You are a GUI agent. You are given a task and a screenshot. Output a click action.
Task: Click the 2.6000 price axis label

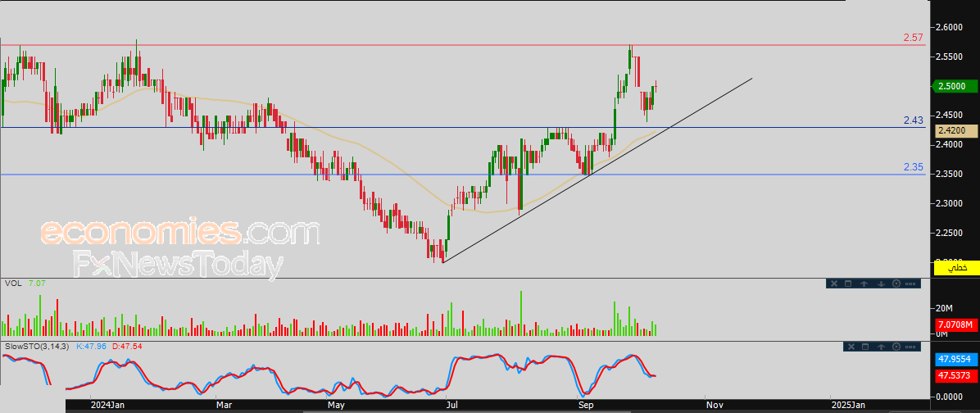950,27
